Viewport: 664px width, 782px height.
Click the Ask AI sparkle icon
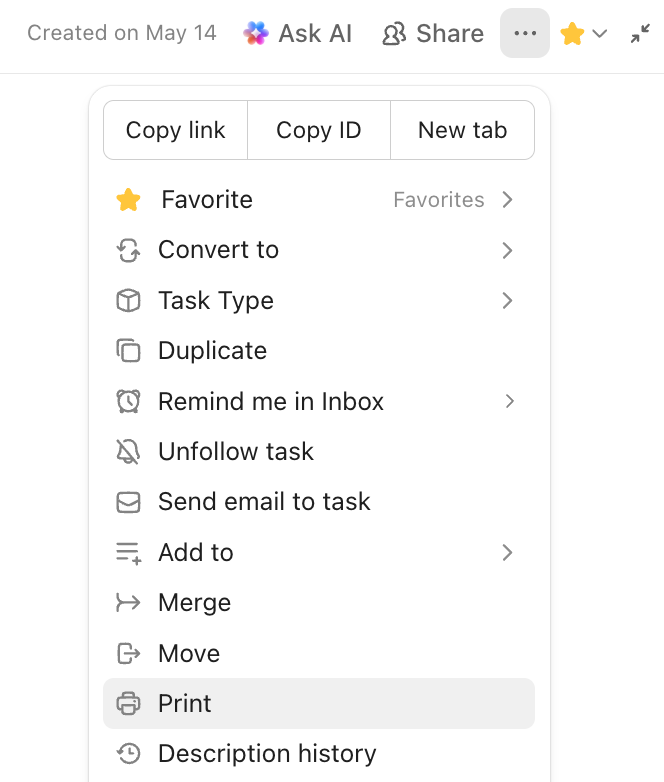tap(256, 34)
